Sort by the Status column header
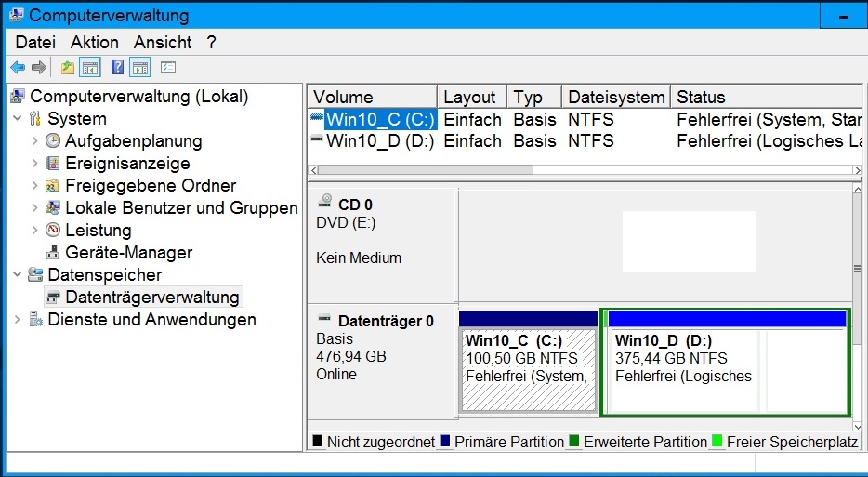The image size is (868, 477). point(767,97)
